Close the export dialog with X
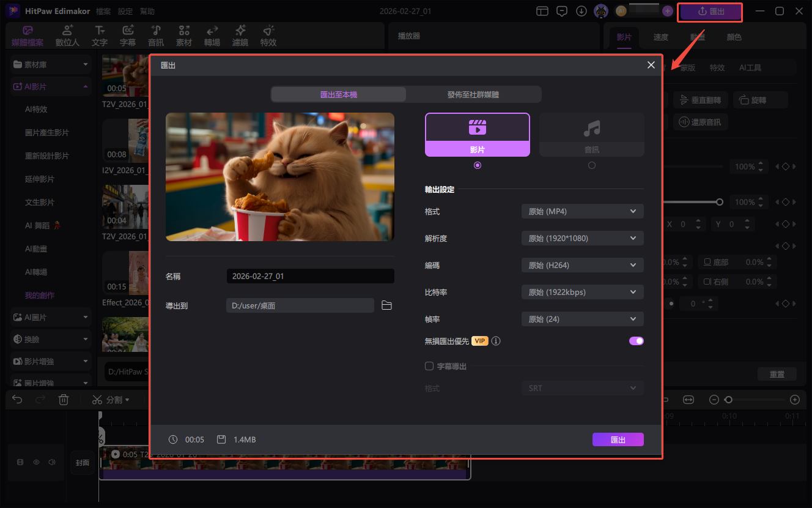 tap(651, 65)
